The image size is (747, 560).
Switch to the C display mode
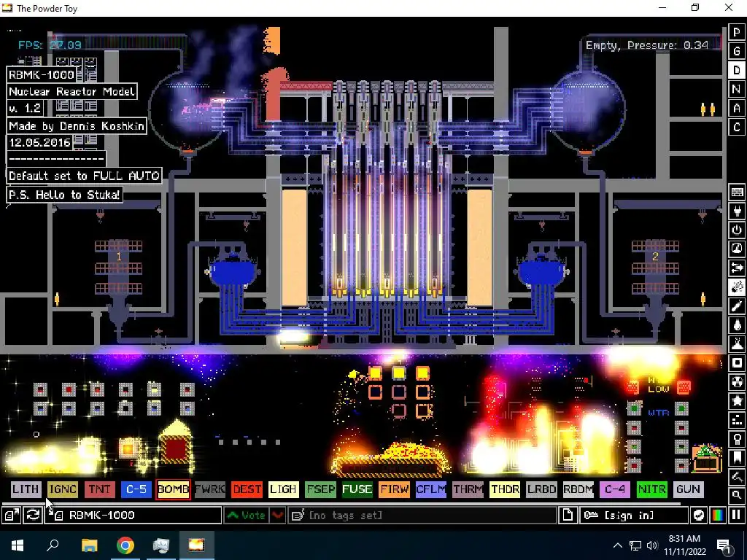click(x=737, y=127)
